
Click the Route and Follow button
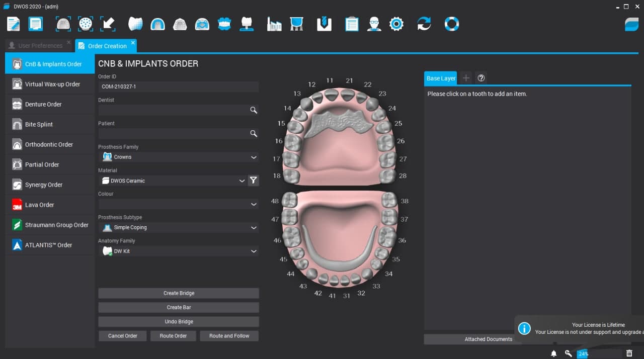(x=229, y=335)
